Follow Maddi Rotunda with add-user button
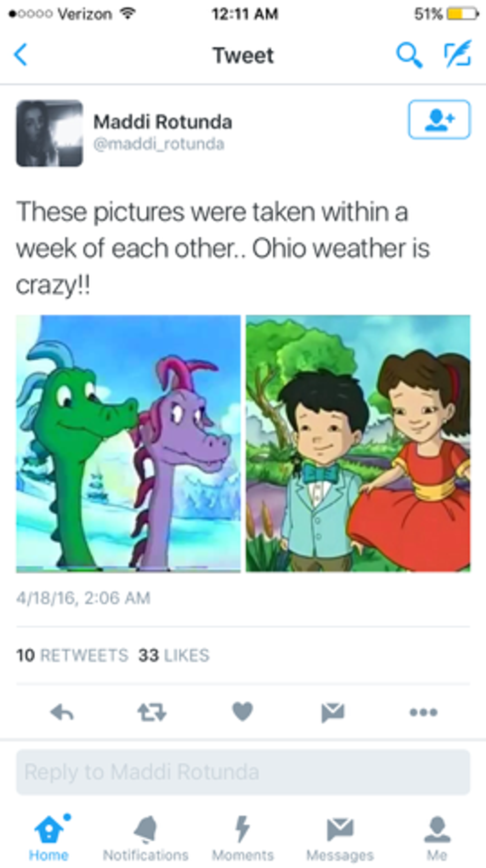Viewport: 486px width, 868px height. click(439, 120)
